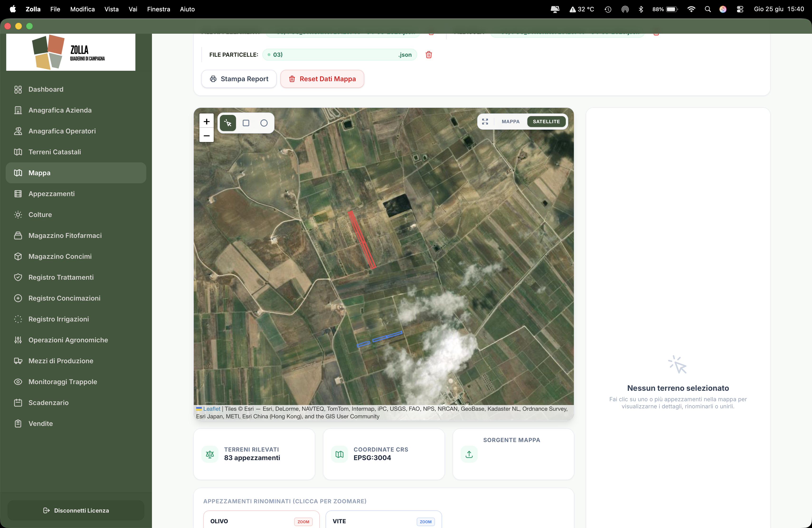This screenshot has height=528, width=812.
Task: Delete the FILE PARTICELLE json file
Action: (x=429, y=55)
